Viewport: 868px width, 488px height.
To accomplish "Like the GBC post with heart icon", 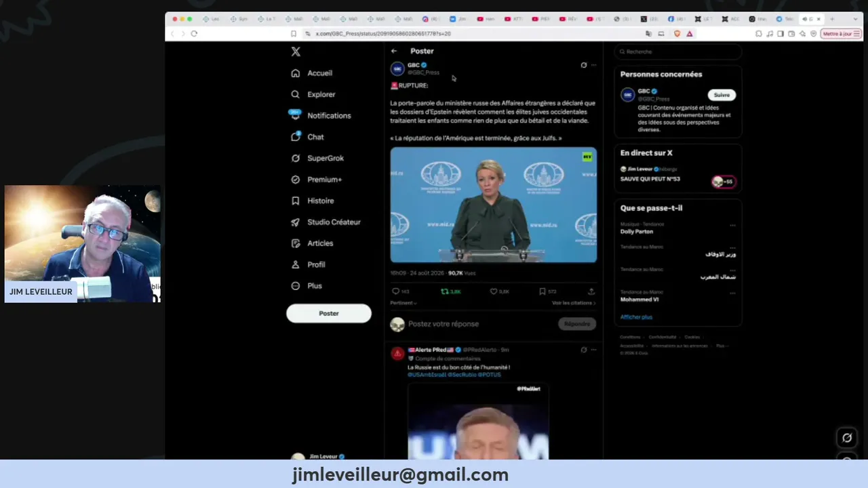I will [x=494, y=291].
